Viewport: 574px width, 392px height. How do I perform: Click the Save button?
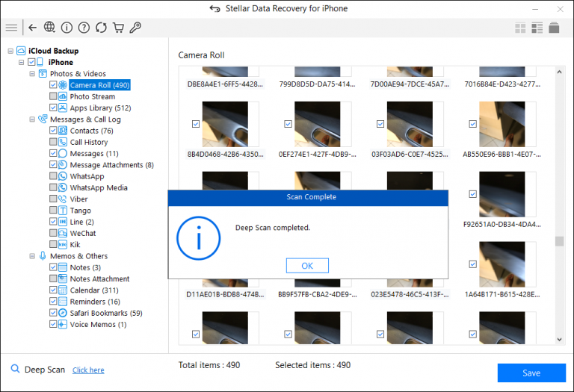pyautogui.click(x=531, y=373)
